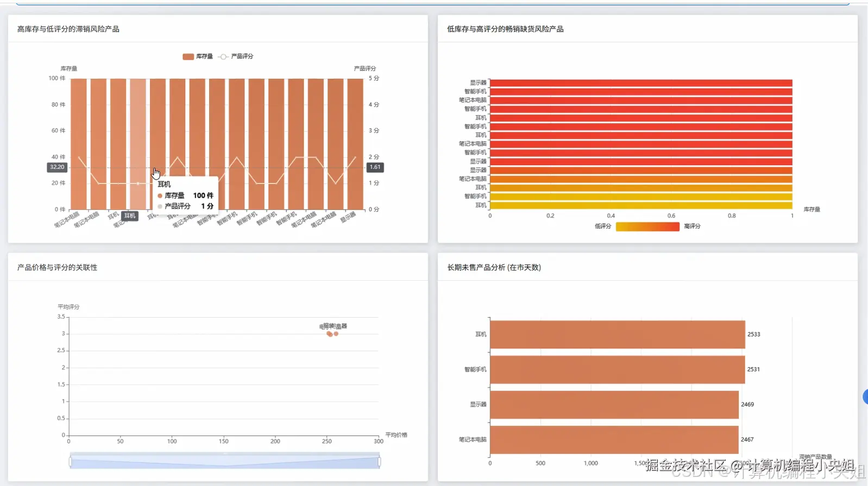Click chart title 低库存与高评分的畅销缺货风险产品
Viewport: 868px width, 486px height.
(505, 29)
